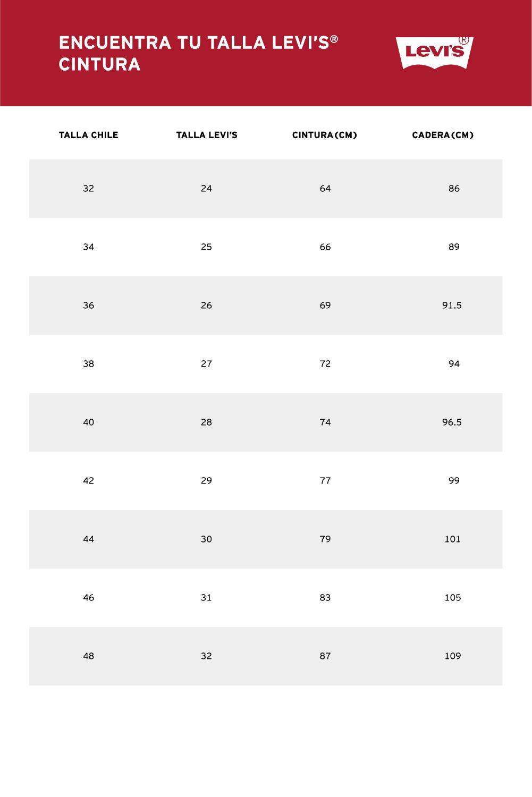This screenshot has height=797, width=532.
Task: Select Talla Chile value 34
Action: coord(89,247)
